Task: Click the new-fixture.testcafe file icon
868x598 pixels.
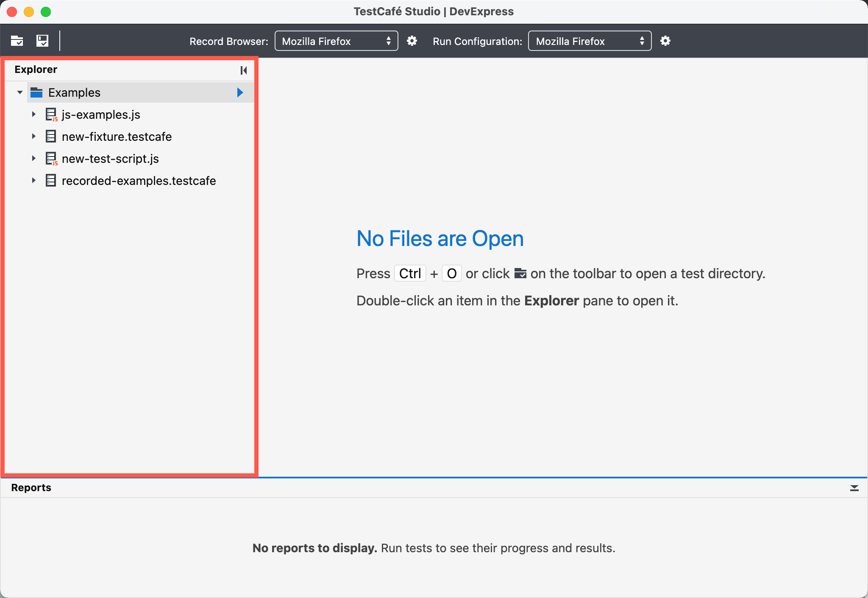Action: pyautogui.click(x=51, y=137)
